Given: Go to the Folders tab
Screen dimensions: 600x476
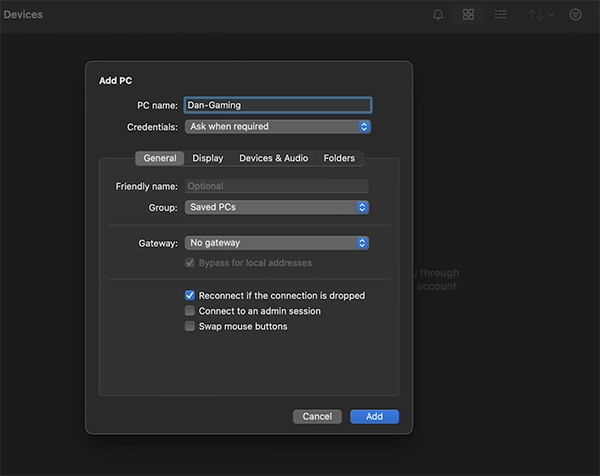Looking at the screenshot, I should point(339,158).
